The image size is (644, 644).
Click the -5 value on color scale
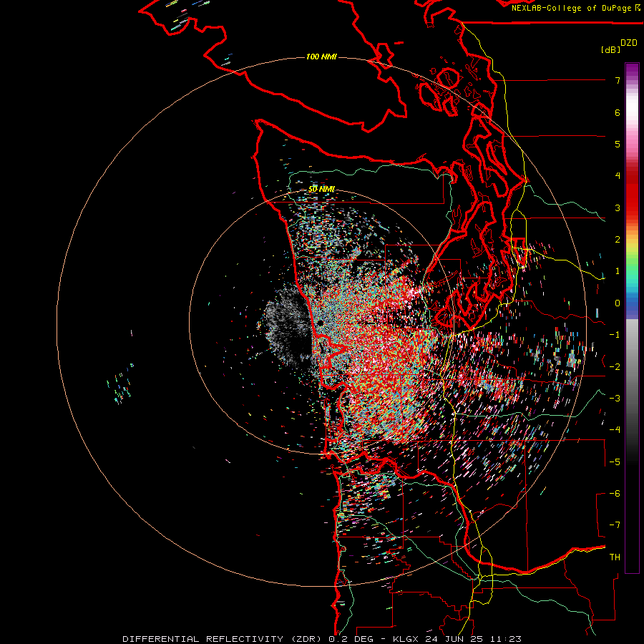pyautogui.click(x=615, y=462)
